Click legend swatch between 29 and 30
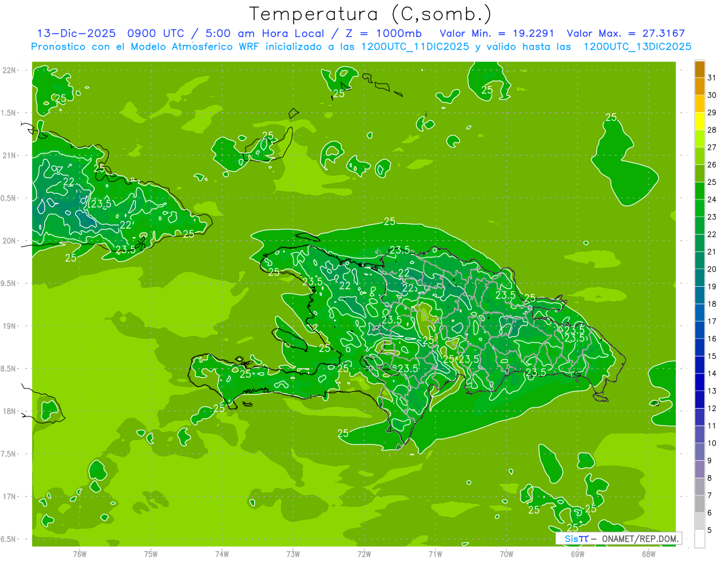 coord(699,104)
